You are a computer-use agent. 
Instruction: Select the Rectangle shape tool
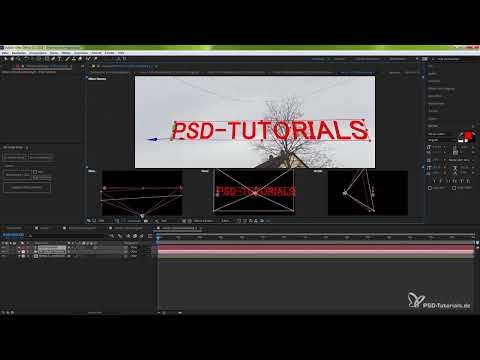(47, 59)
